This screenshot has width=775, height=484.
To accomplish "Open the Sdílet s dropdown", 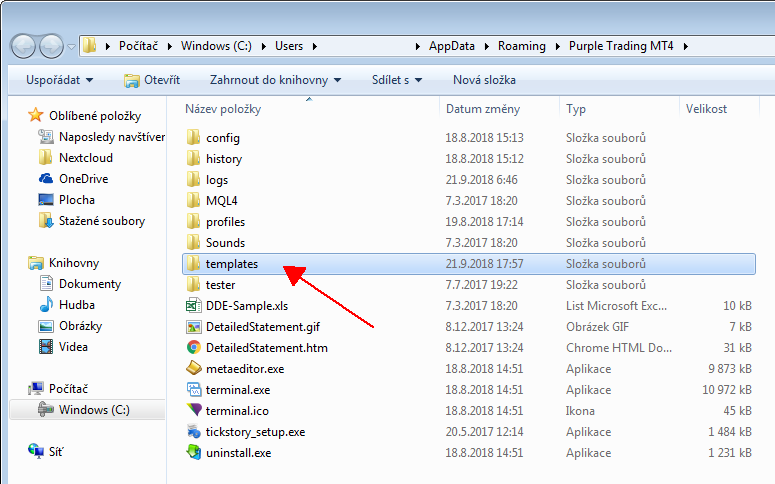I will pos(397,80).
